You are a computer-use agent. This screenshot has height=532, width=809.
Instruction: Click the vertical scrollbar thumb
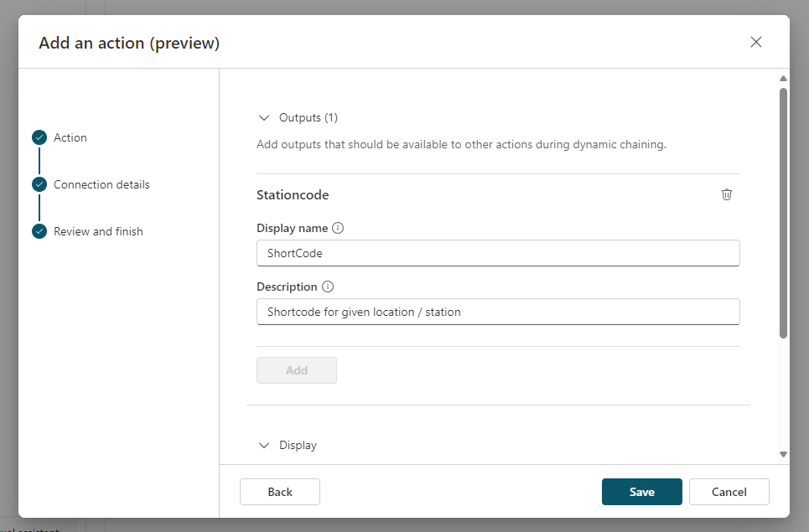click(783, 209)
